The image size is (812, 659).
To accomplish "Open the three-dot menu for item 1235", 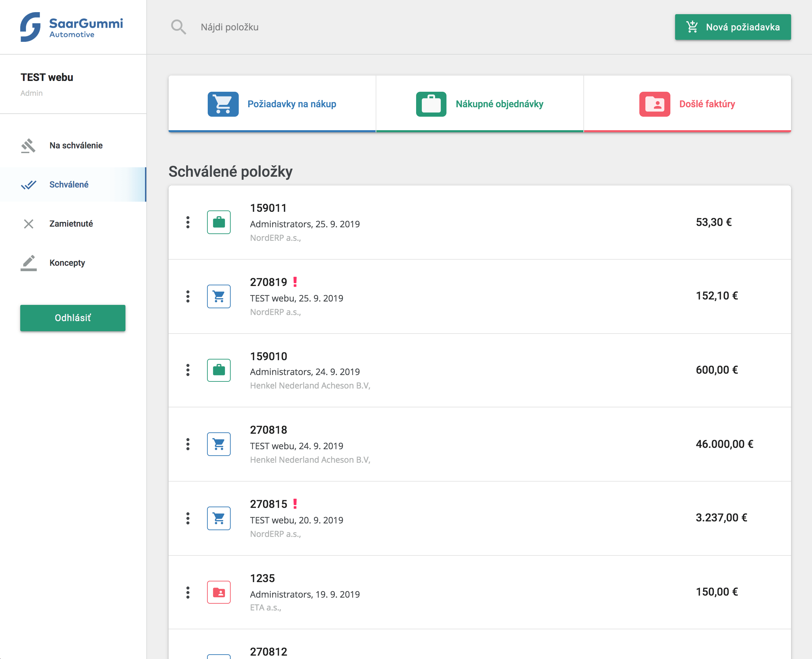I will pos(187,592).
